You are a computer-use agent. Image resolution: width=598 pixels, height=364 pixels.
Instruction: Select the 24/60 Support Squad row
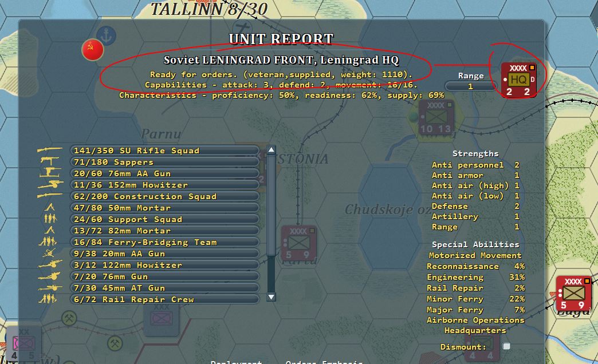click(165, 219)
